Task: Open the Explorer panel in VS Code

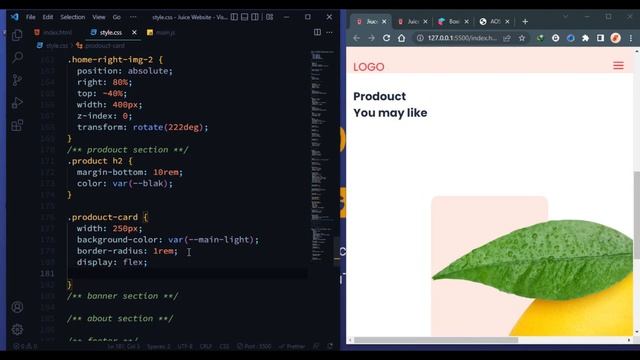Action: pos(17,35)
